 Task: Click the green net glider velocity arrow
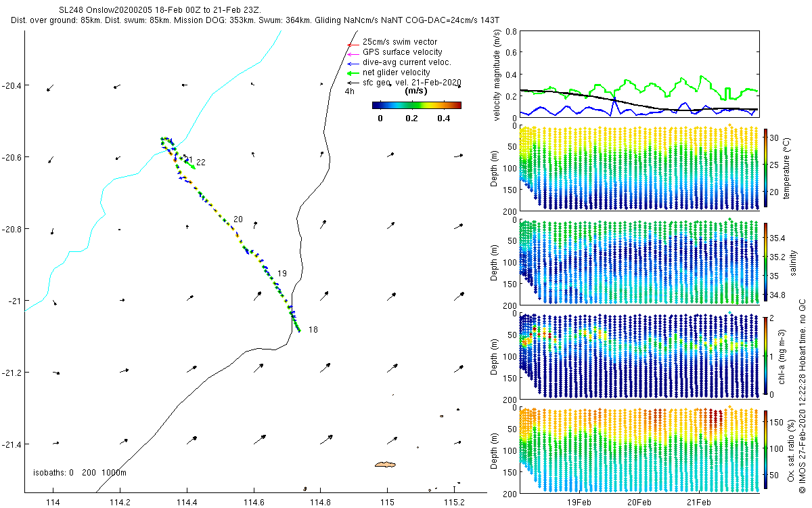(352, 73)
